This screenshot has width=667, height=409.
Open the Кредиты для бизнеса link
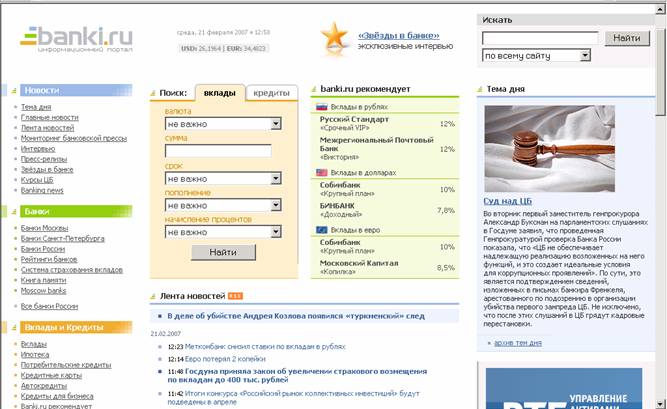[x=57, y=396]
